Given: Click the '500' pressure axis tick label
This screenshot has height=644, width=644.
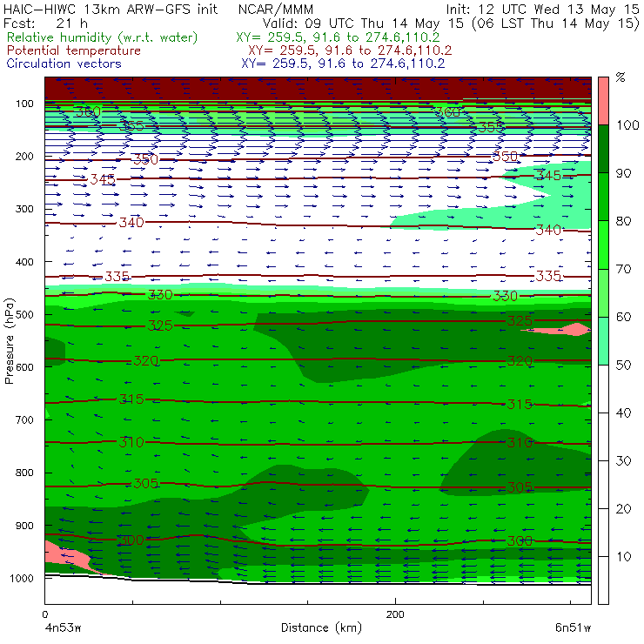Looking at the screenshot, I should 24,315.
